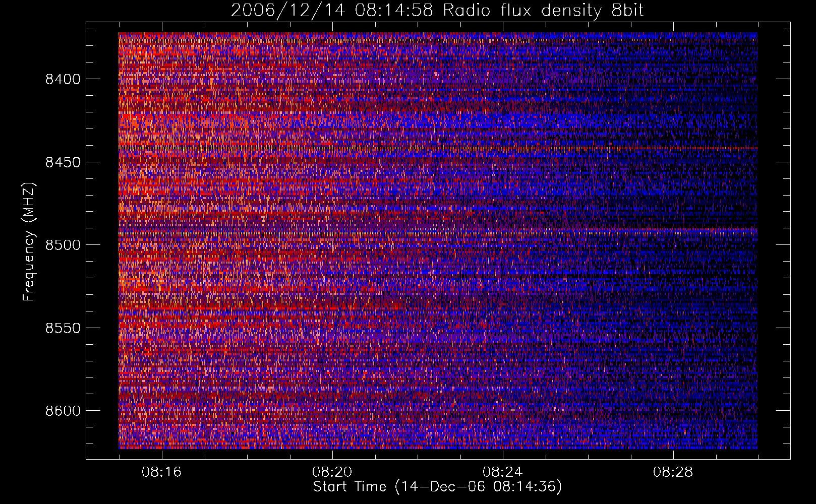Click the 8400 frequency tick label
The image size is (816, 504).
[63, 79]
